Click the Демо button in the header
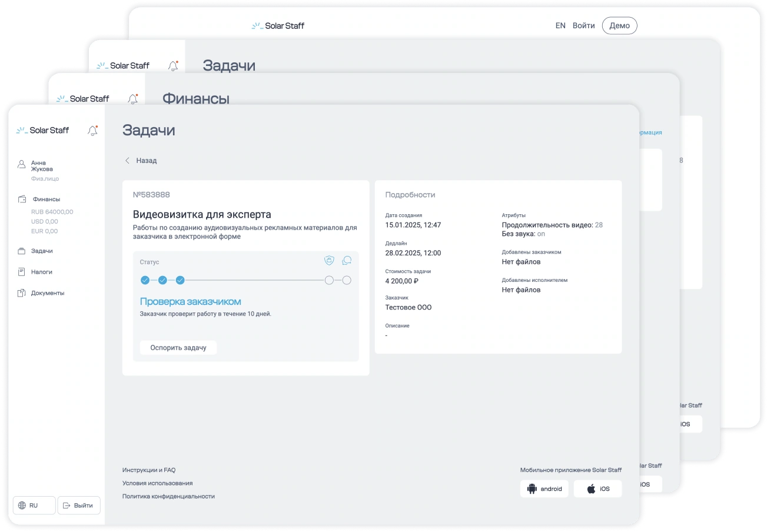The height and width of the screenshot is (532, 767). 619,26
